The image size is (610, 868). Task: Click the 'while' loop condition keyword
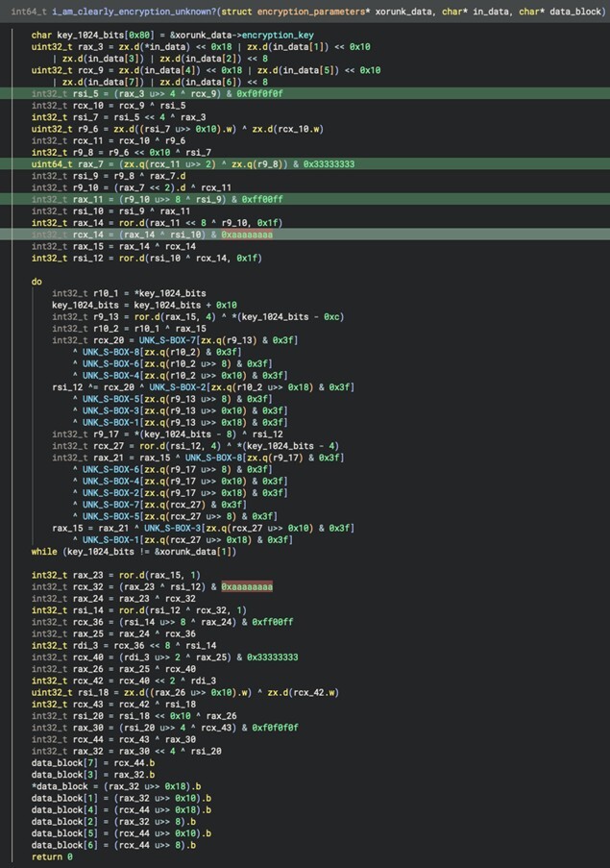coord(44,552)
